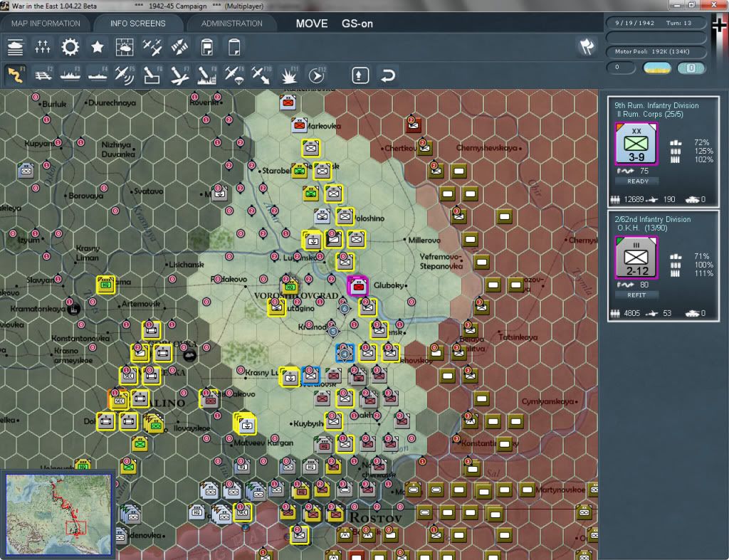Switch to the ADMINISTRATION tab

[x=231, y=23]
